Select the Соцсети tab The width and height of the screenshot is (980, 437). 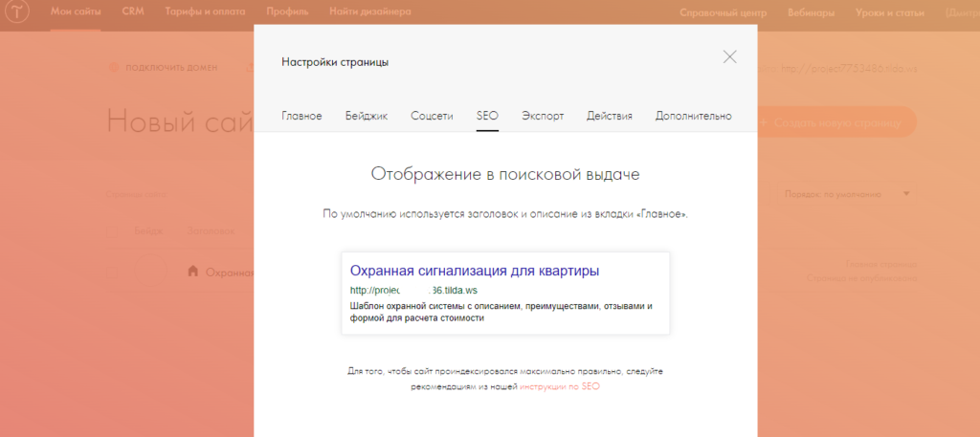coord(432,116)
